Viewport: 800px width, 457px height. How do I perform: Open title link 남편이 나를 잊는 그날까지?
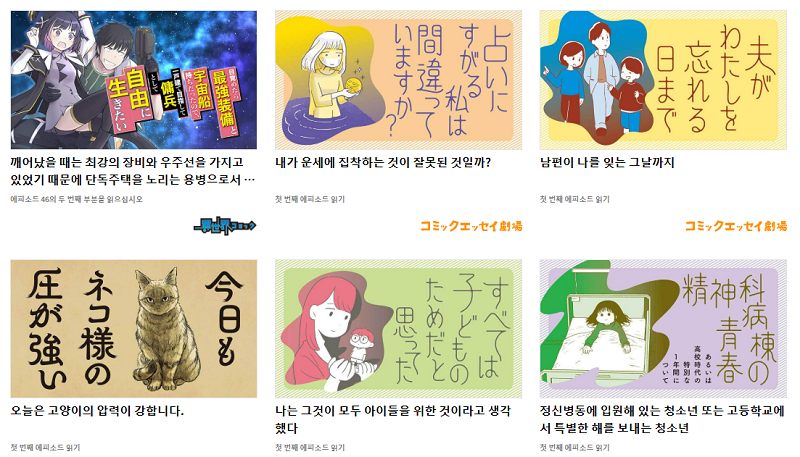tap(607, 163)
